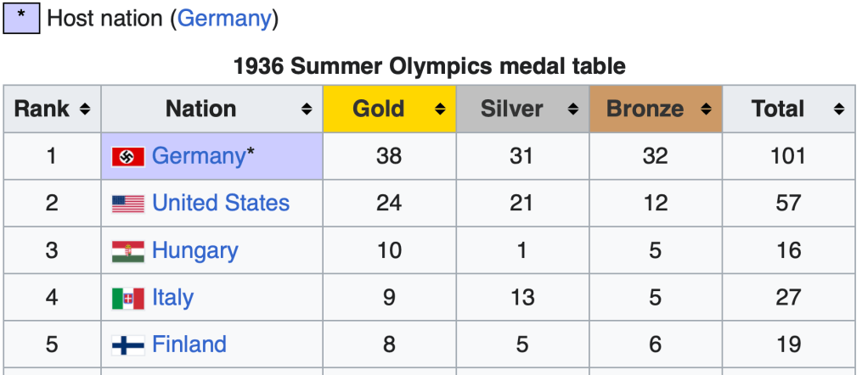The image size is (868, 375).
Task: Sort by Gold medal count arrows
Action: point(440,109)
